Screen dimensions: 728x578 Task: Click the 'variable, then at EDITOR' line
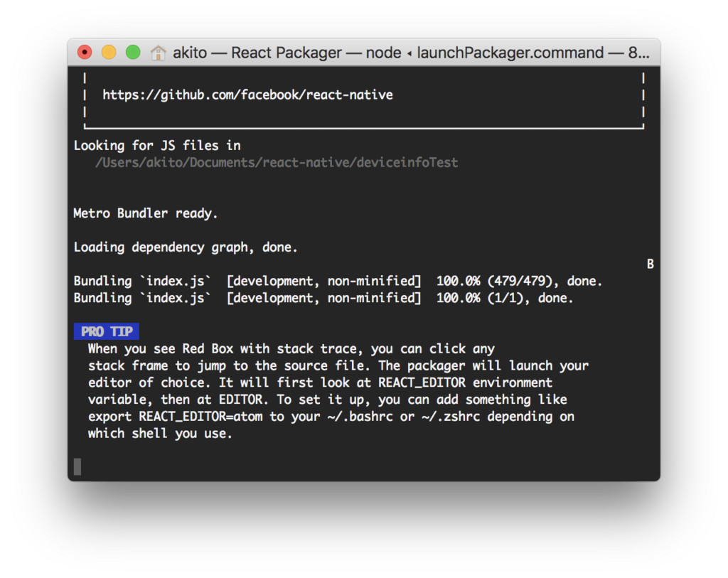(327, 400)
